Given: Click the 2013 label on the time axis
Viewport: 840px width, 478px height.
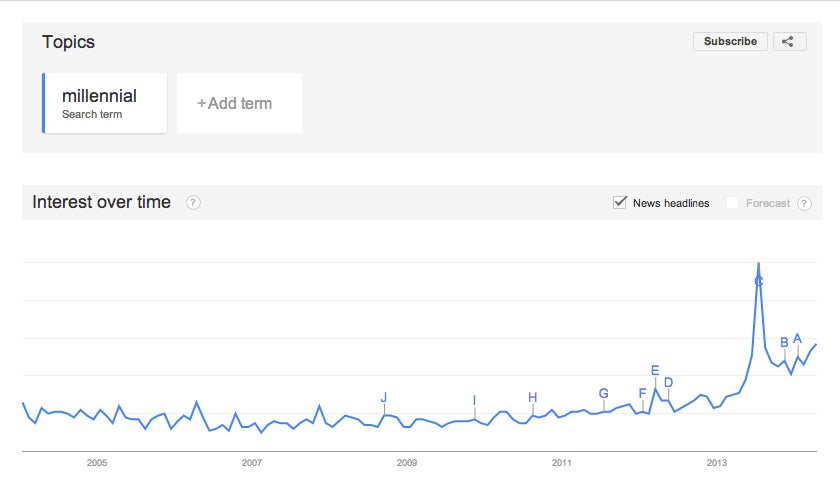Looking at the screenshot, I should 716,462.
